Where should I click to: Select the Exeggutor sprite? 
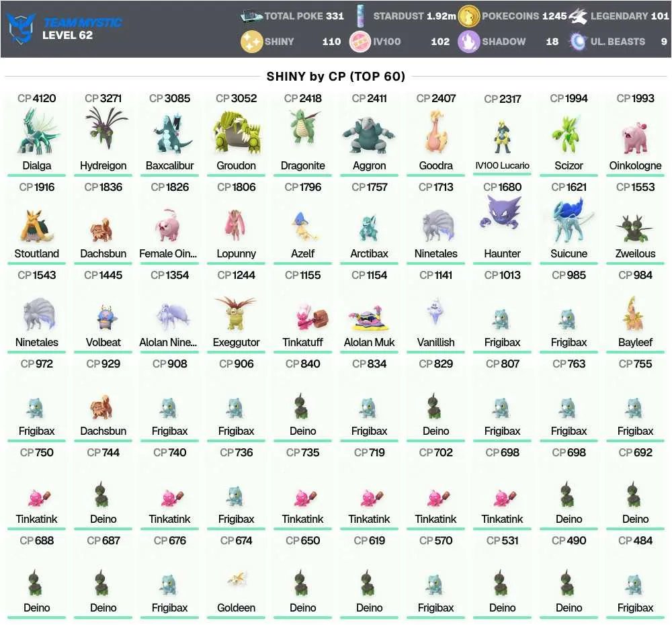coord(235,313)
